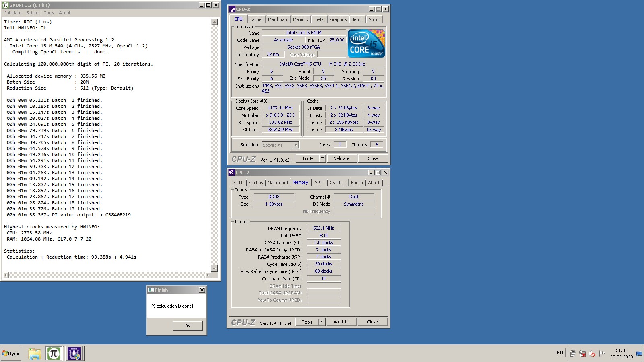Click Close button in bottom CPU-Z
644x362 pixels.
[372, 322]
